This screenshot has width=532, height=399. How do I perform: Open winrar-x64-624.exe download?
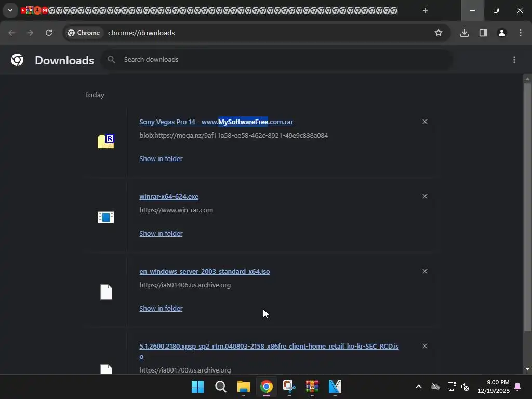(169, 196)
